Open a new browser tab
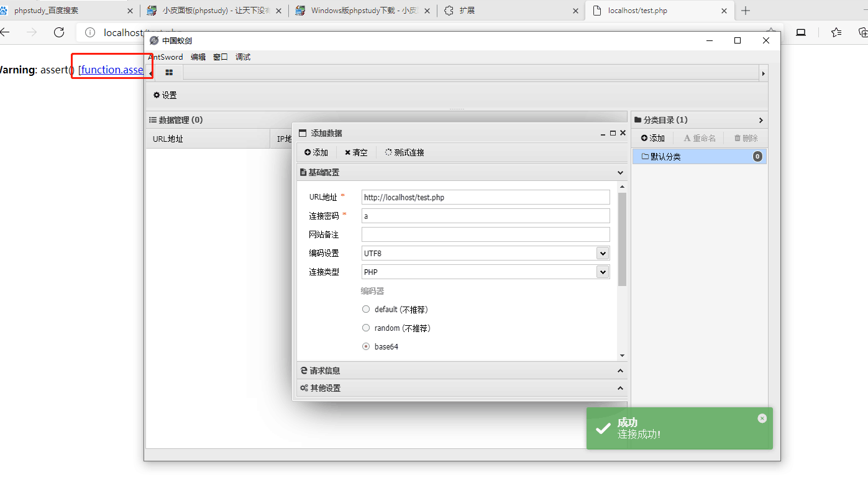Screen dimensions: 868x485 (x=746, y=11)
